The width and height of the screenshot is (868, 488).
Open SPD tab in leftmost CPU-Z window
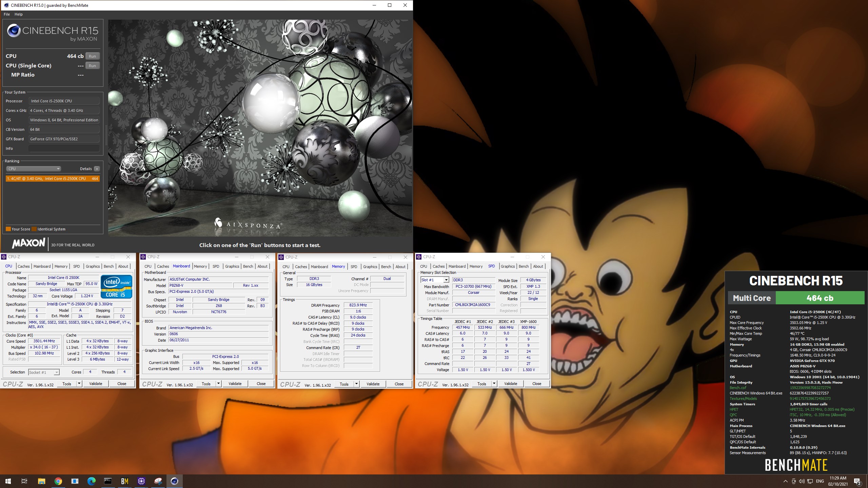pos(77,266)
